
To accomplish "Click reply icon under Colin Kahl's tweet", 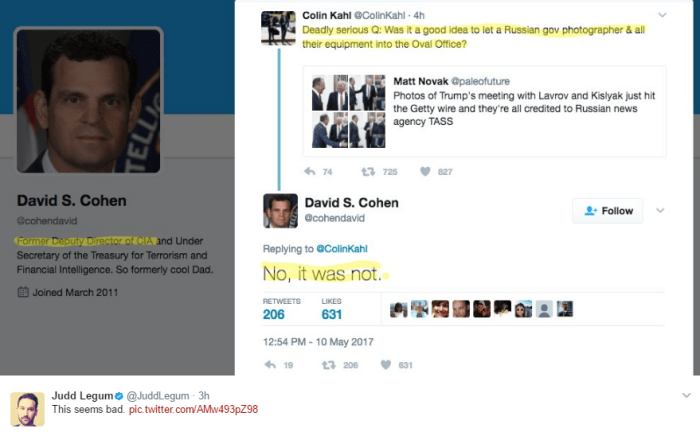I will 310,171.
